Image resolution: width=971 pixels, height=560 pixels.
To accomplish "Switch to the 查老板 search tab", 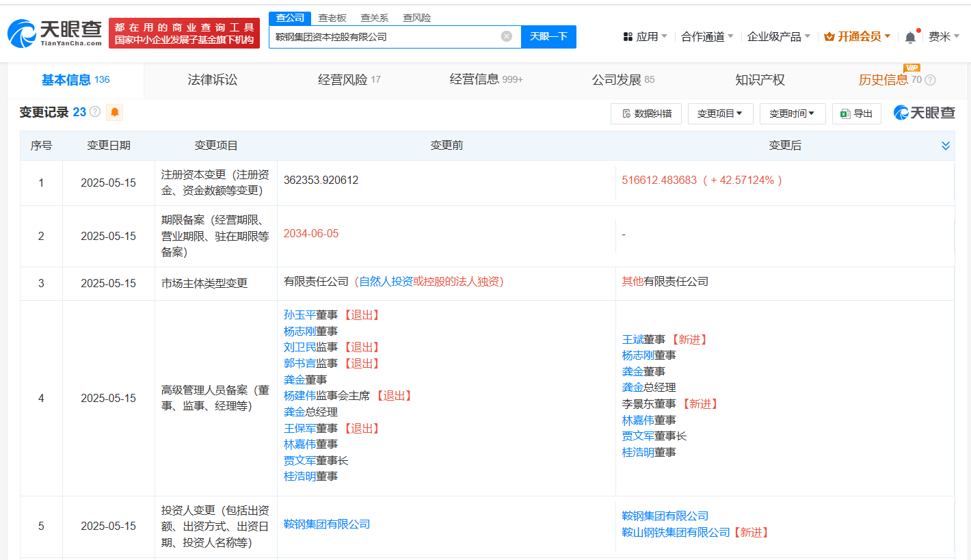I will pyautogui.click(x=332, y=18).
